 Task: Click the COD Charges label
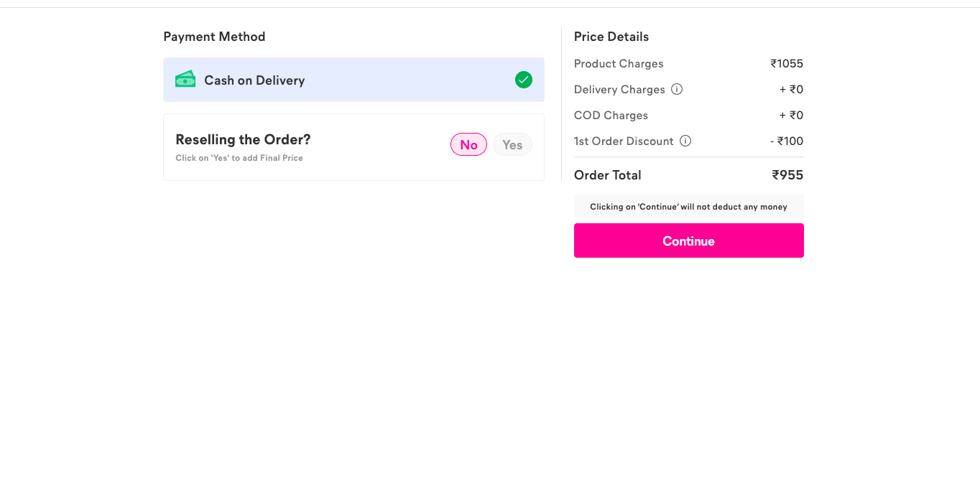pos(611,116)
